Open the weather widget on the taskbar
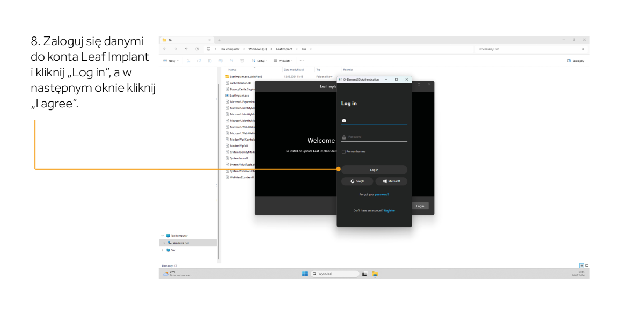The image size is (644, 314). click(177, 273)
